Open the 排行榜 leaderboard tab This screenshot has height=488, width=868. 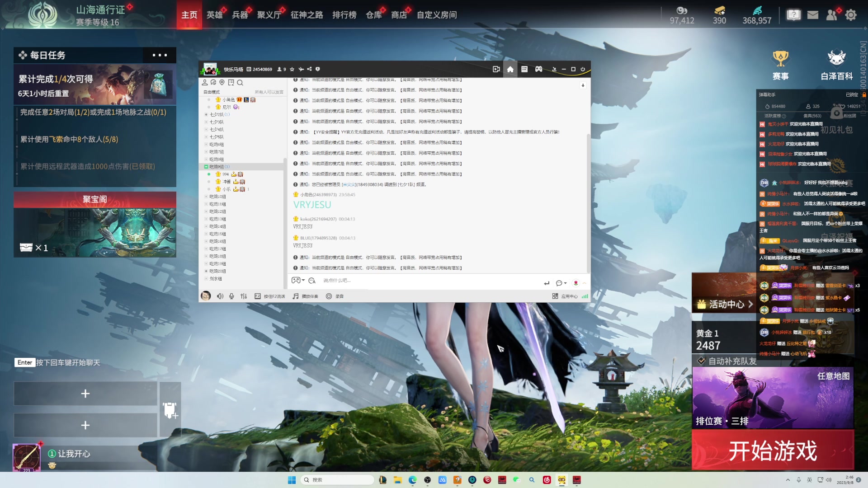tap(344, 15)
